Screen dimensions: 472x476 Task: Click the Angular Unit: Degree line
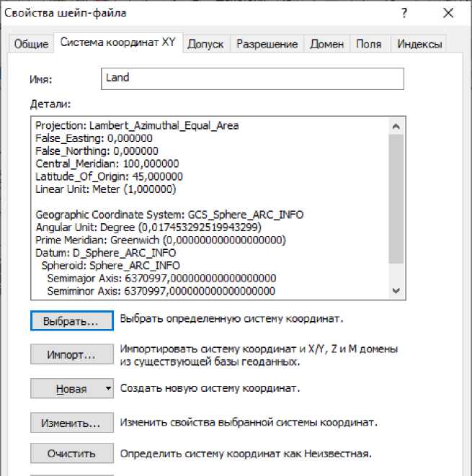point(148,228)
